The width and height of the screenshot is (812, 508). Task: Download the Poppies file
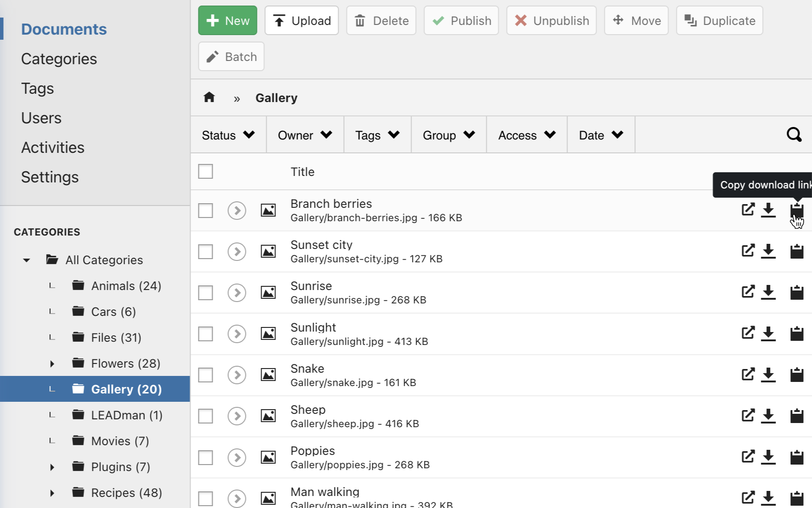768,457
